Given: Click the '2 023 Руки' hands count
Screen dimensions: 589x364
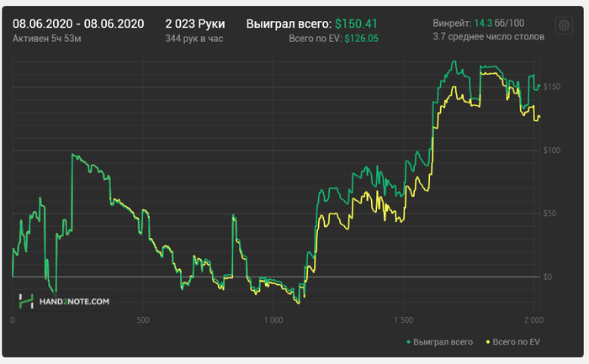Looking at the screenshot, I should pos(195,24).
